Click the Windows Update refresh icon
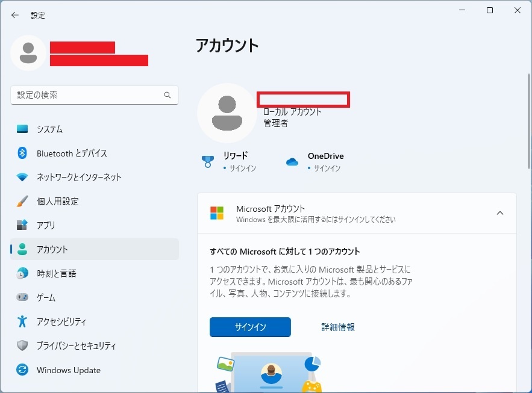The width and height of the screenshot is (532, 393). tap(22, 370)
